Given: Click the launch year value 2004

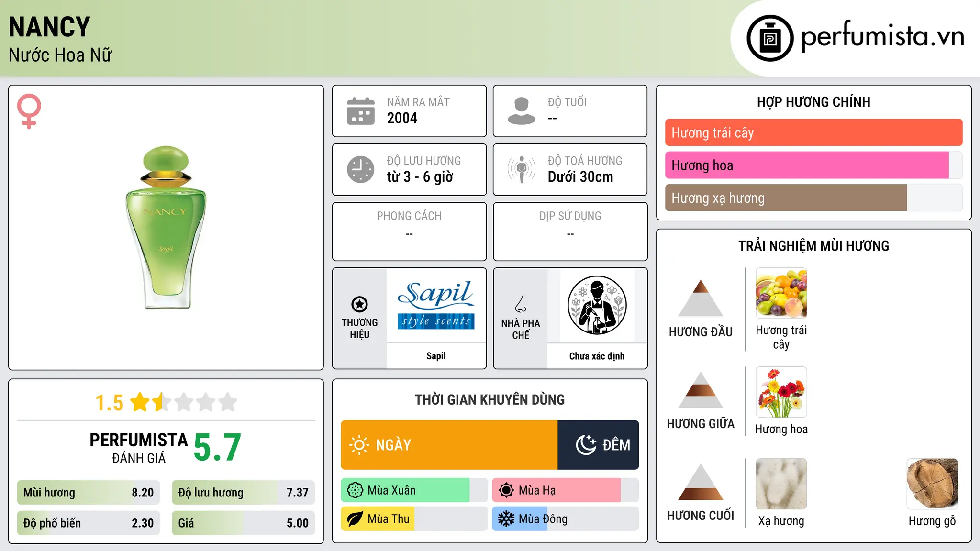Looking at the screenshot, I should coord(402,118).
